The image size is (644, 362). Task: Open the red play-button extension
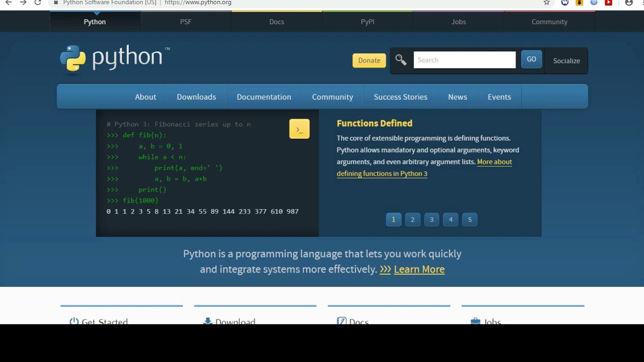click(x=609, y=3)
